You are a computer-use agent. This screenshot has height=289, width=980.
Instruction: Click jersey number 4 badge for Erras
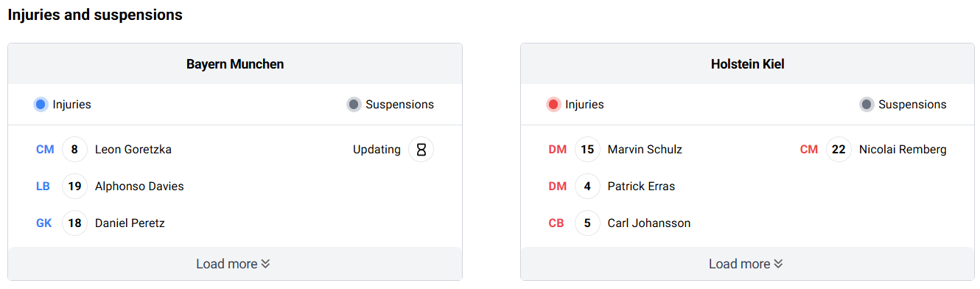pos(587,187)
